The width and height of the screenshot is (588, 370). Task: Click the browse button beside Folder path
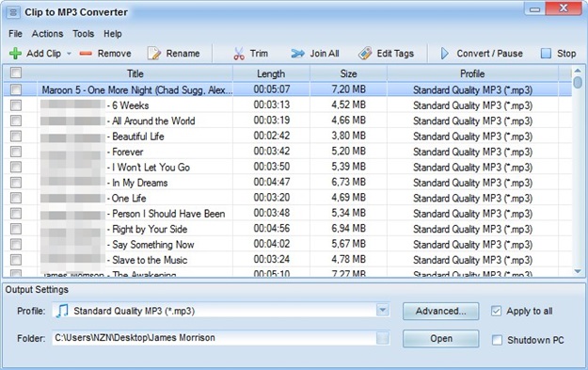pos(383,338)
